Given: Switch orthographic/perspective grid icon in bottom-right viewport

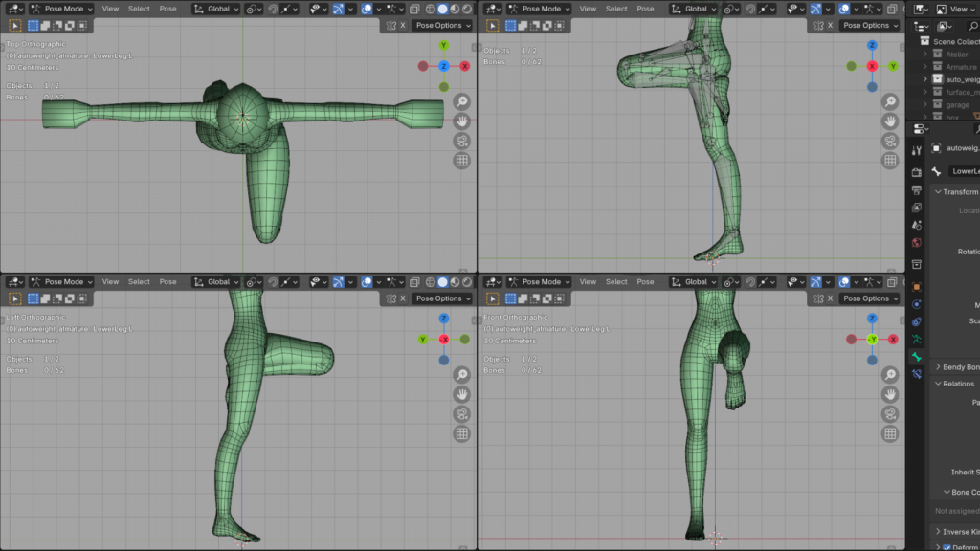Looking at the screenshot, I should (891, 433).
